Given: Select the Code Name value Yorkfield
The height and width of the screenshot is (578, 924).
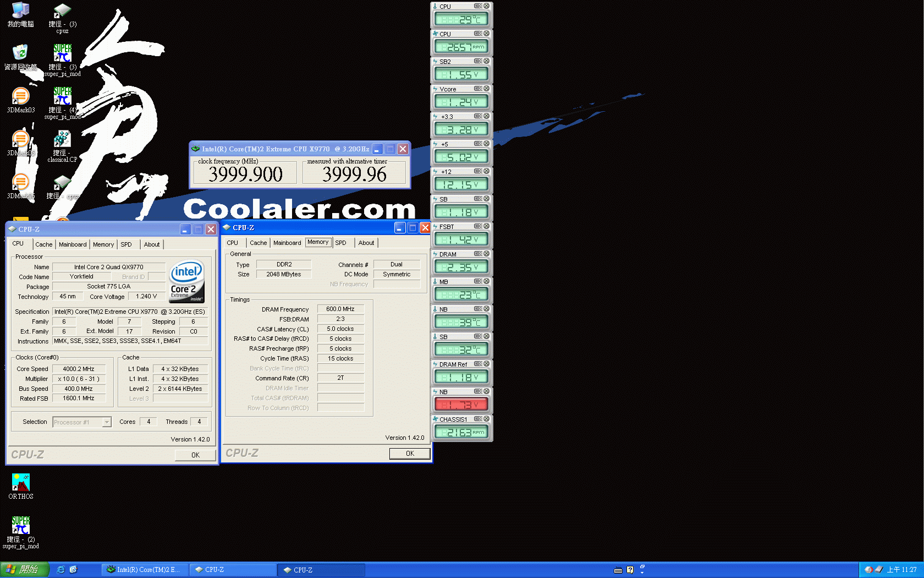Looking at the screenshot, I should pos(81,277).
